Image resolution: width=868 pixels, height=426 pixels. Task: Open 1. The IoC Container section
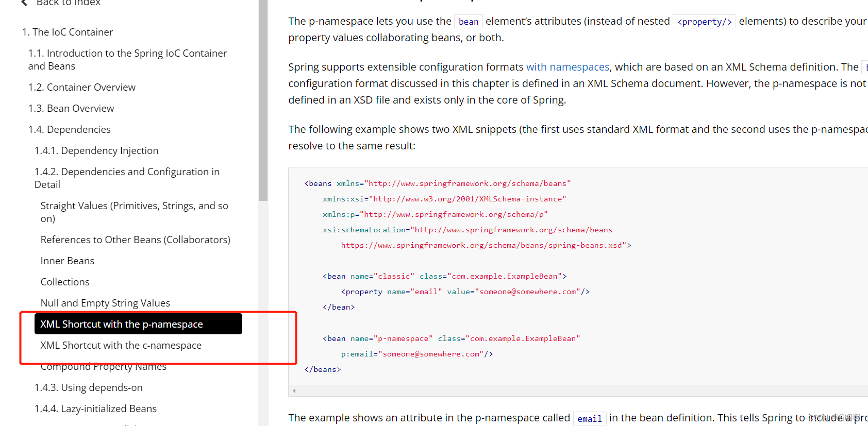coord(68,32)
